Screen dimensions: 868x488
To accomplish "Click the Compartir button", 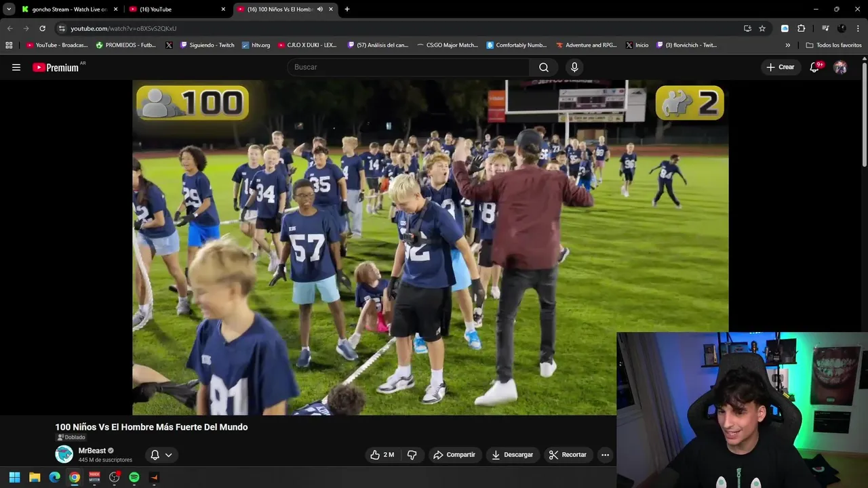I will coord(454,455).
